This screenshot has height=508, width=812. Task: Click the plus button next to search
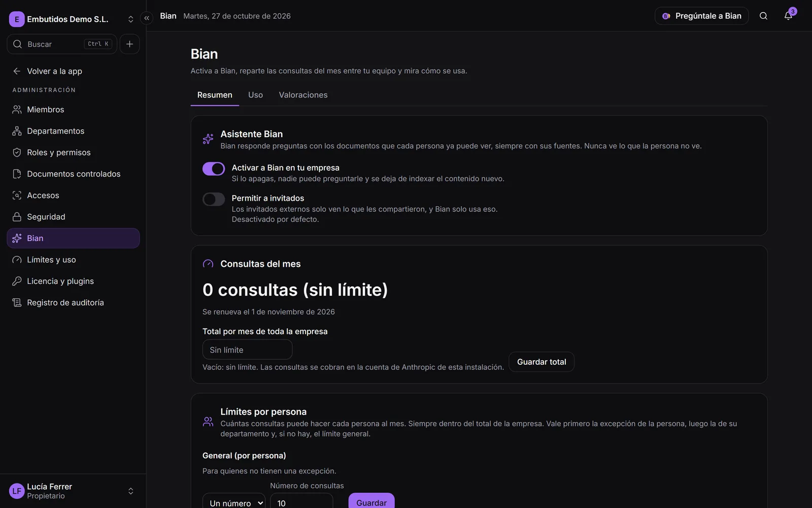click(x=129, y=44)
